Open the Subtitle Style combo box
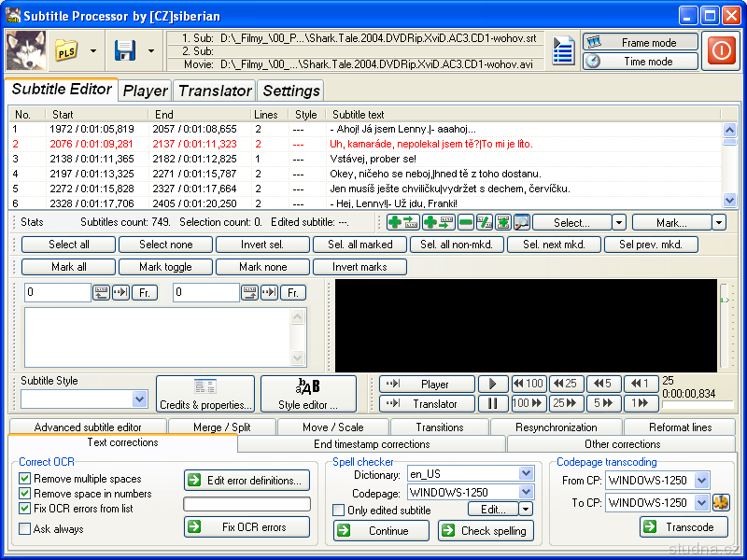Screen dimensions: 747x560 [x=139, y=399]
